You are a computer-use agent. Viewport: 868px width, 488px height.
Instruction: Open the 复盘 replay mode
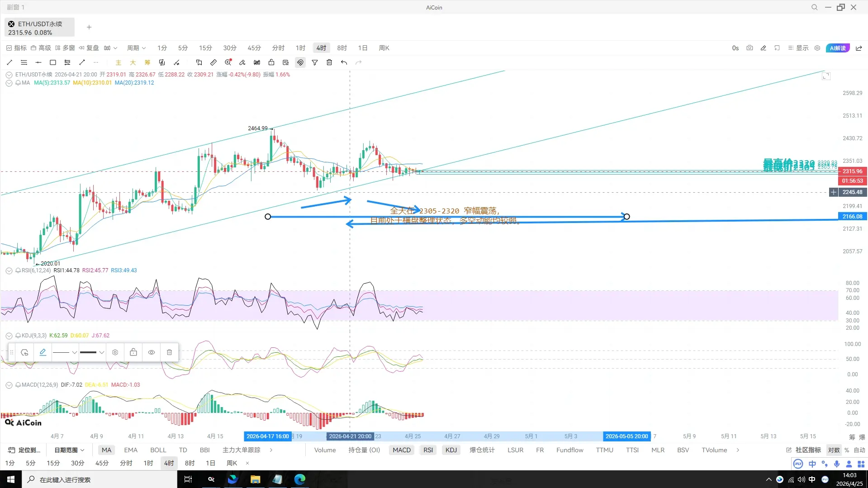89,48
